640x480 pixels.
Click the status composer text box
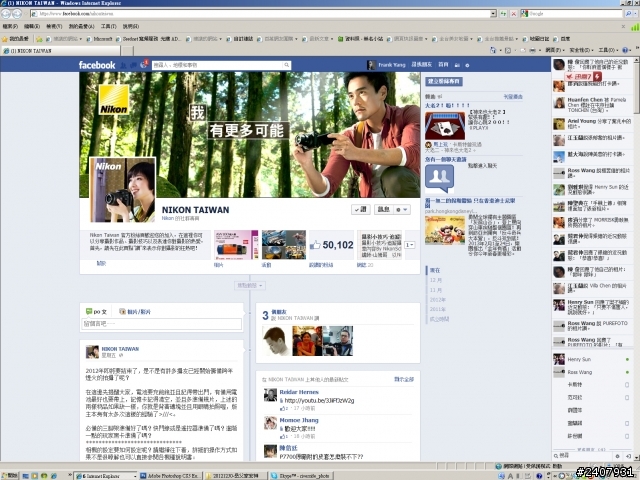[161, 324]
